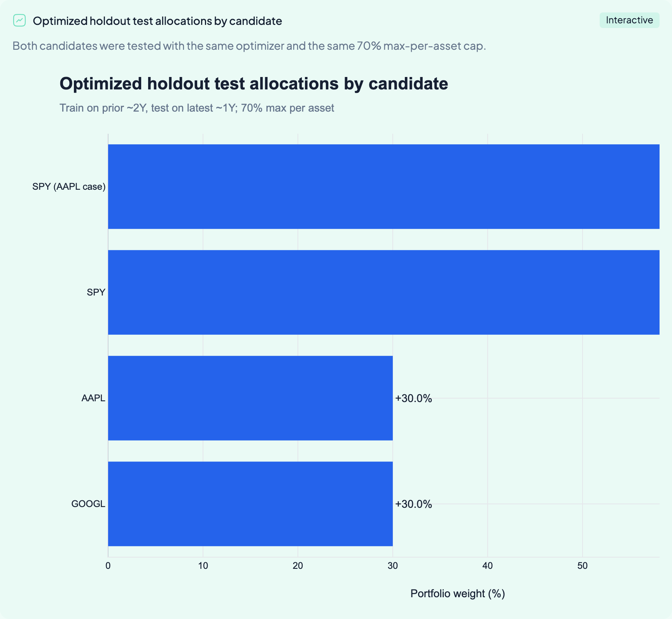This screenshot has width=672, height=619.
Task: Click the x-axis tick label 20
Action: click(x=298, y=566)
